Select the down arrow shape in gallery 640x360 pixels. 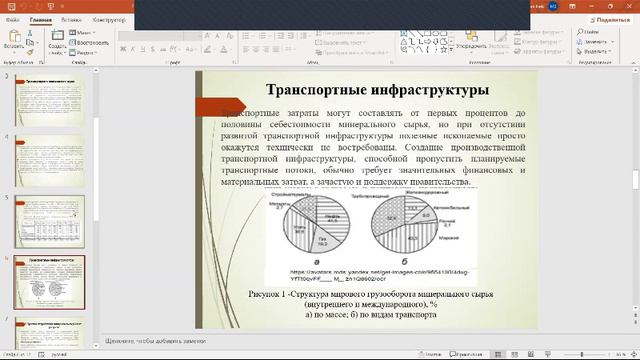click(x=436, y=42)
